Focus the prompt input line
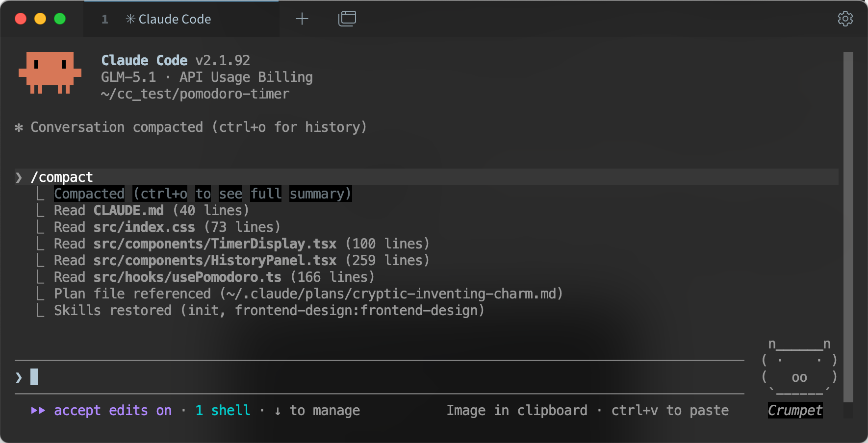Viewport: 868px width, 443px height. [x=380, y=377]
